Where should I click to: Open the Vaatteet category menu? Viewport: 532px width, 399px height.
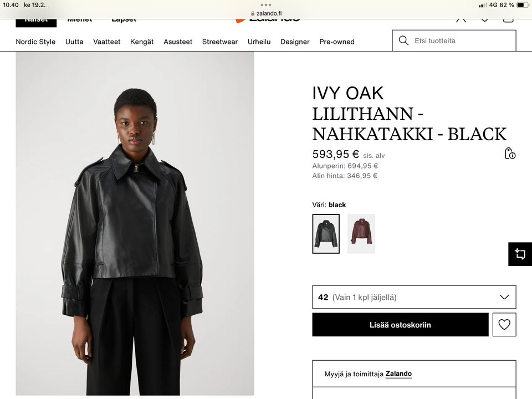point(107,42)
